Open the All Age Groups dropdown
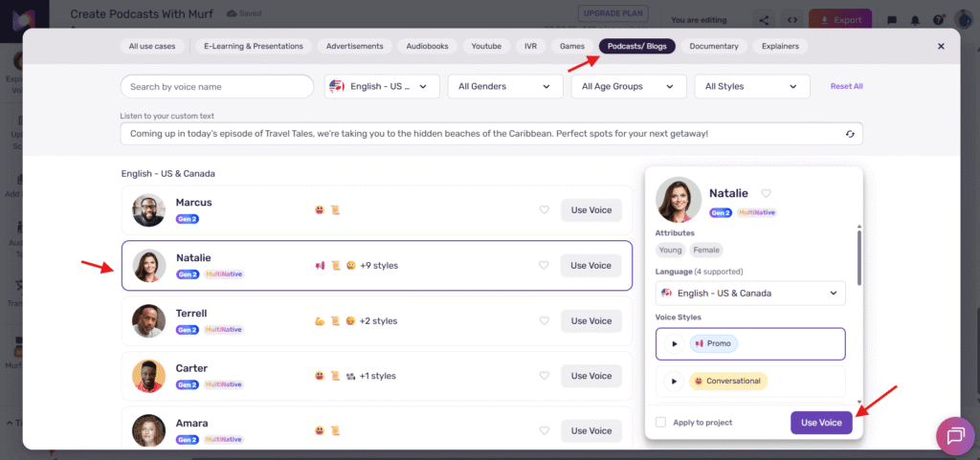 pos(629,86)
